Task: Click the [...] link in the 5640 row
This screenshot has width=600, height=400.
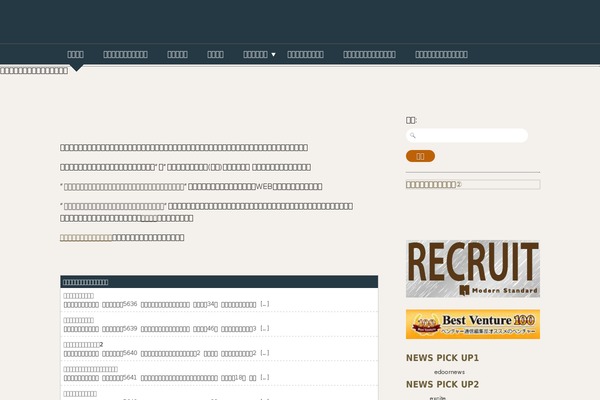Action: [x=265, y=353]
